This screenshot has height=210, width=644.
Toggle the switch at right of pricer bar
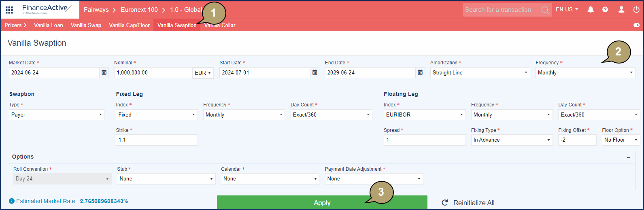point(636,25)
